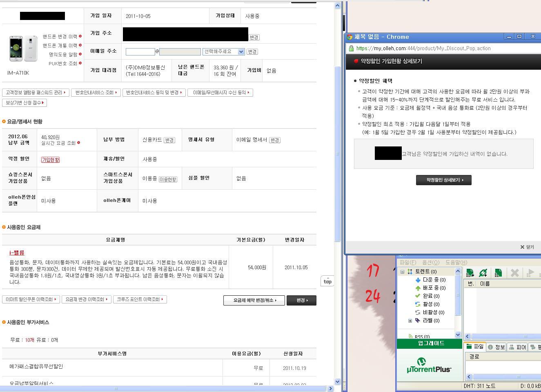
Task: Click red dot beside 실시간 요금 조회
Action: [78, 143]
